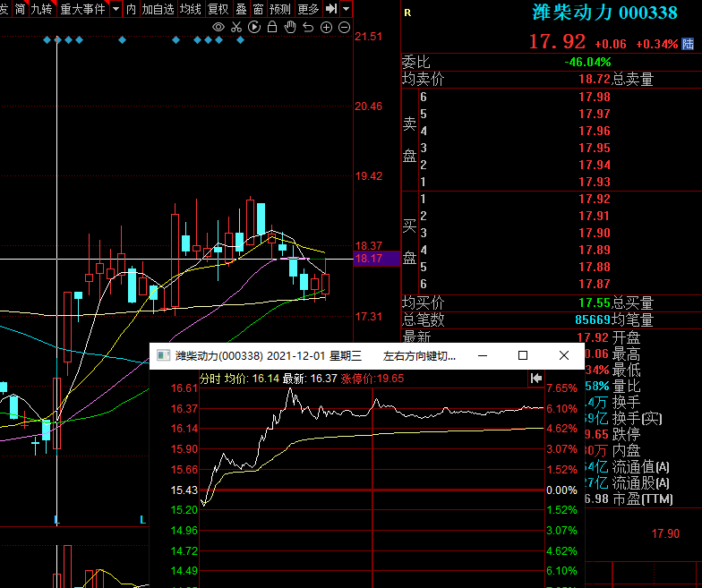Click the 均卖价 value 18.72
Image resolution: width=702 pixels, height=588 pixels.
tap(595, 79)
